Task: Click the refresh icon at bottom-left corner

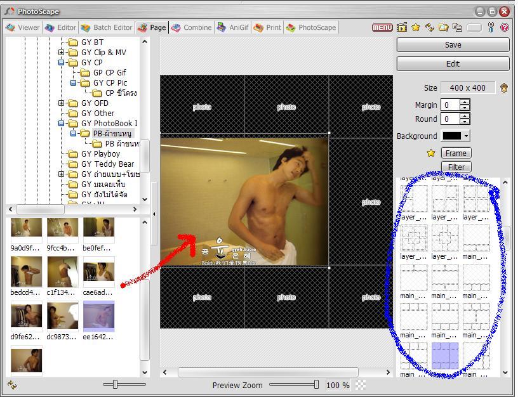Action: [12, 385]
